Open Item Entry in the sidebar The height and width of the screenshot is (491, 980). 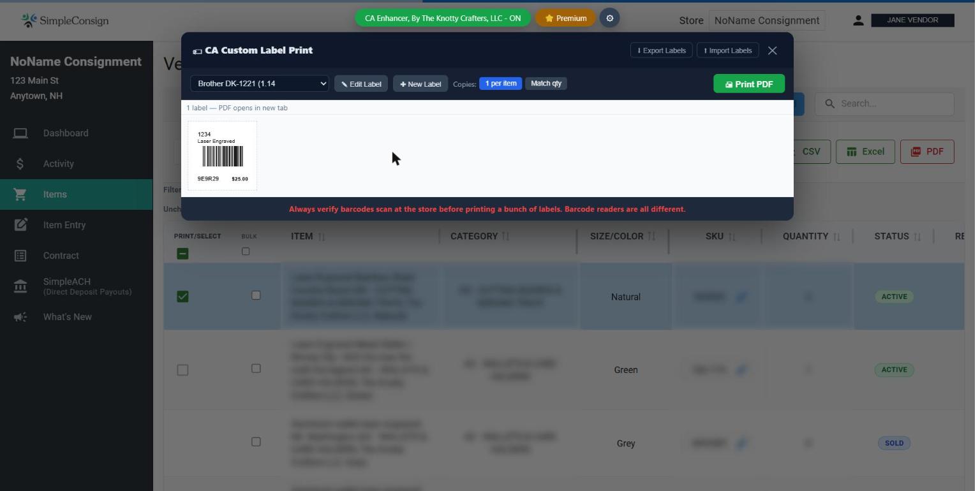click(64, 225)
